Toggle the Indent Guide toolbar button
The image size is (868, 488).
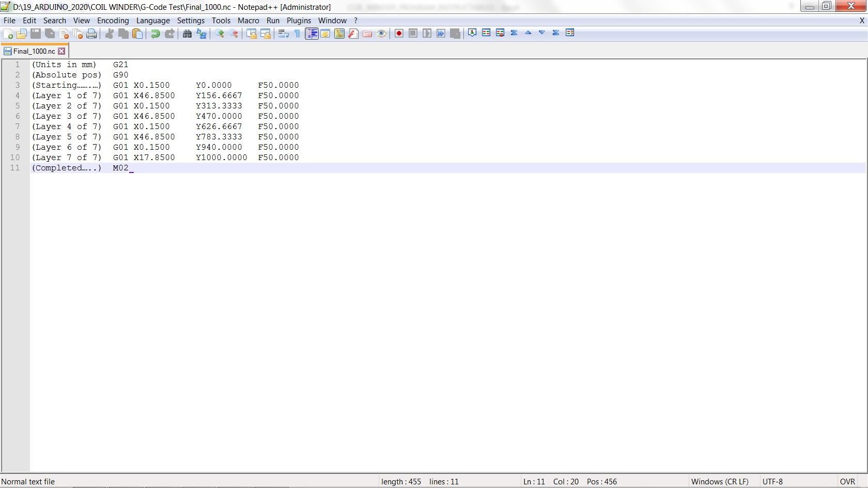[312, 34]
